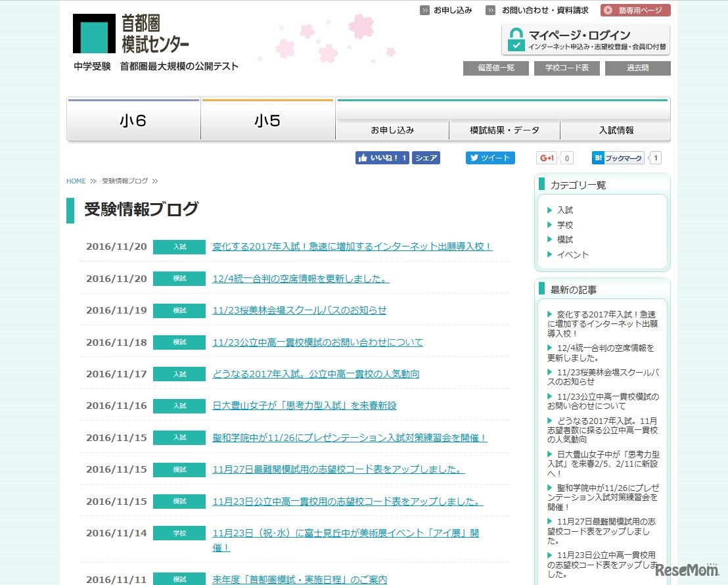Open the 塾専用ページ button
Viewport: 728px width, 585px height.
(x=635, y=10)
